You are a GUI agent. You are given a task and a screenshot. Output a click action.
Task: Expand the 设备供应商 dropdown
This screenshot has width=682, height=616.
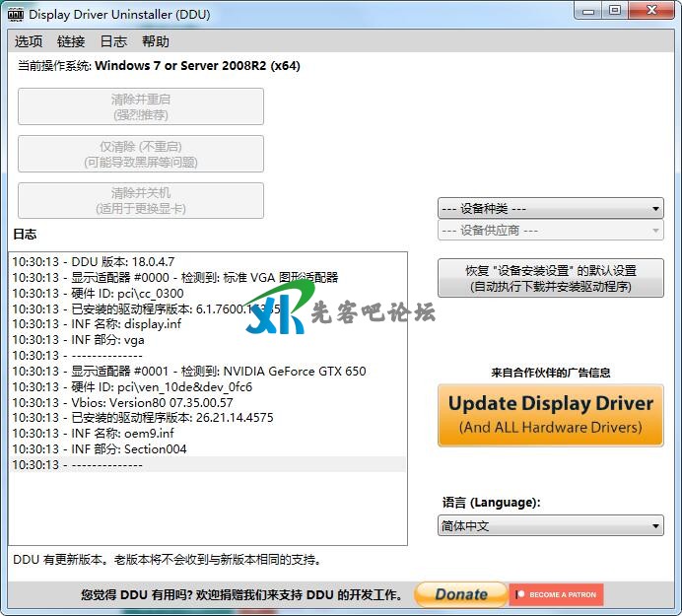(550, 230)
